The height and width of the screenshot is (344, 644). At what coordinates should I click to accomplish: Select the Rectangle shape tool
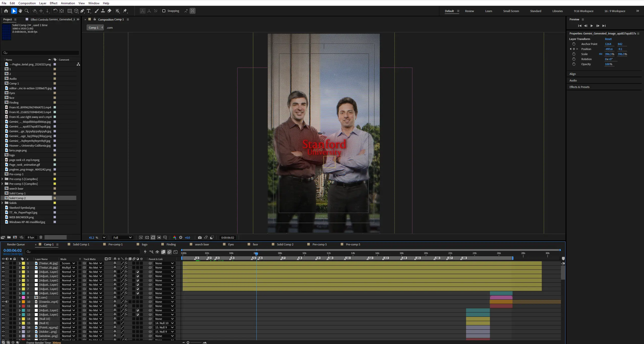pos(70,11)
